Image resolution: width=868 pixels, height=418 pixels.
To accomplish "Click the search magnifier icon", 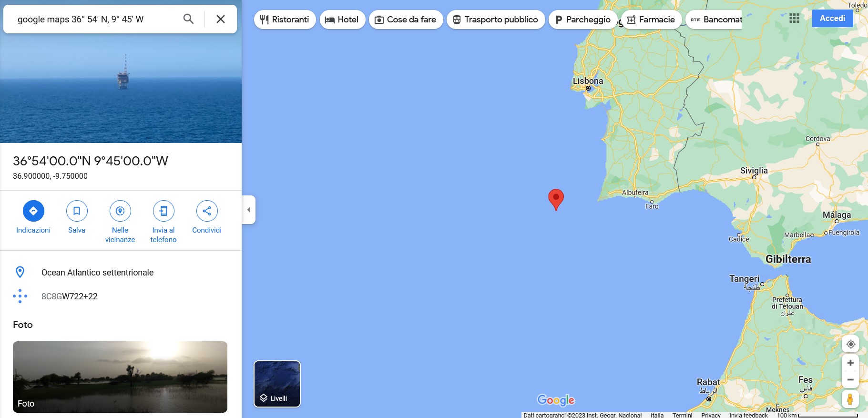I will tap(188, 19).
